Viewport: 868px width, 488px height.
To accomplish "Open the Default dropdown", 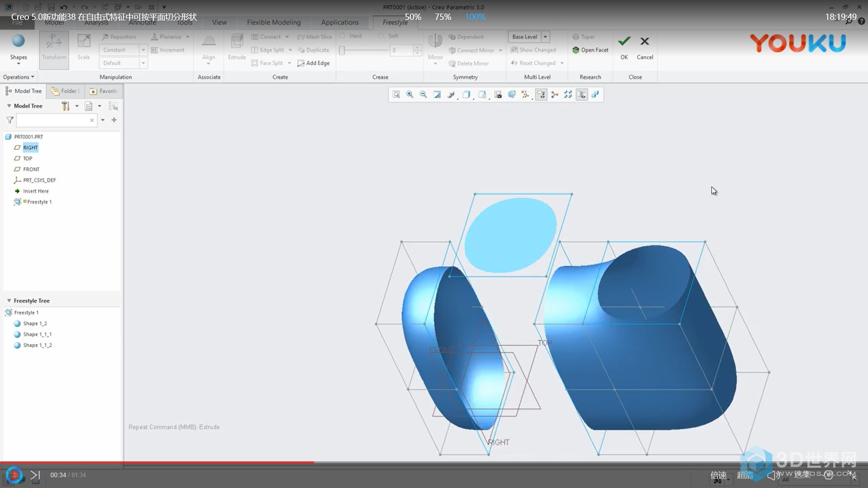I will pos(143,63).
